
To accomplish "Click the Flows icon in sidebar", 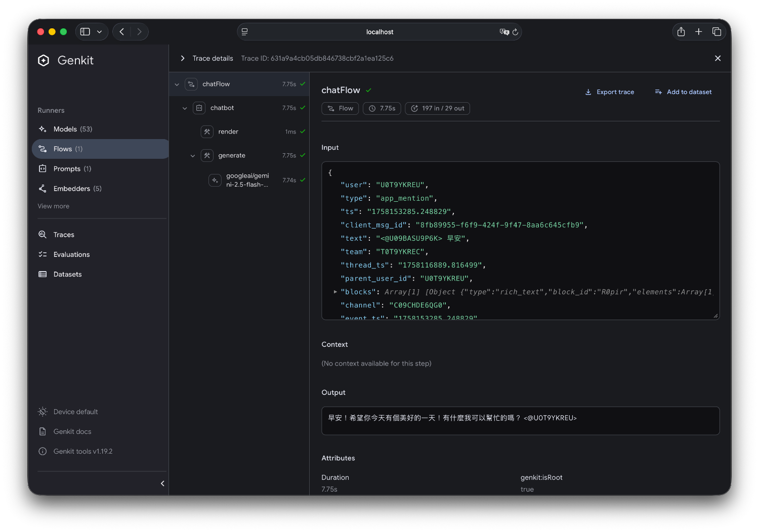I will (x=43, y=149).
